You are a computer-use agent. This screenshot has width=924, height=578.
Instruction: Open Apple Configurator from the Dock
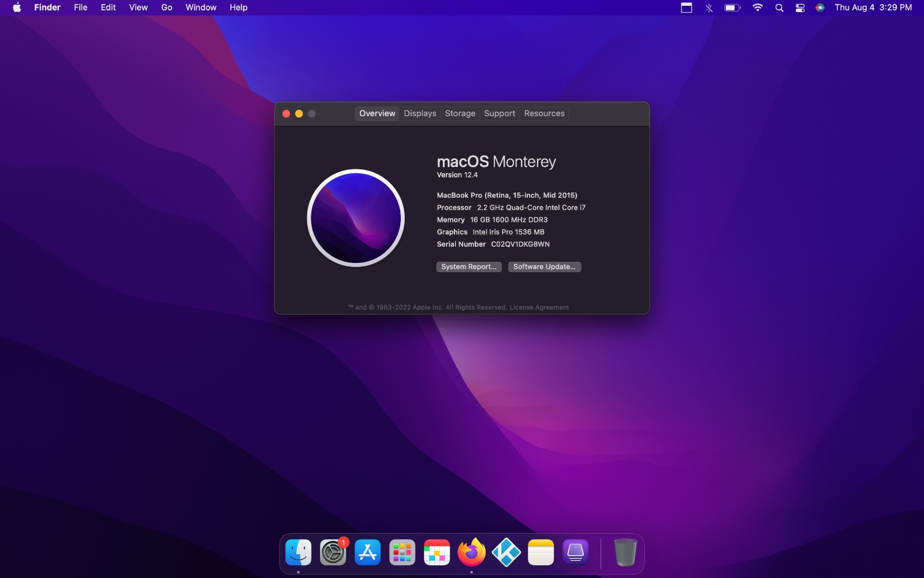[x=576, y=553]
